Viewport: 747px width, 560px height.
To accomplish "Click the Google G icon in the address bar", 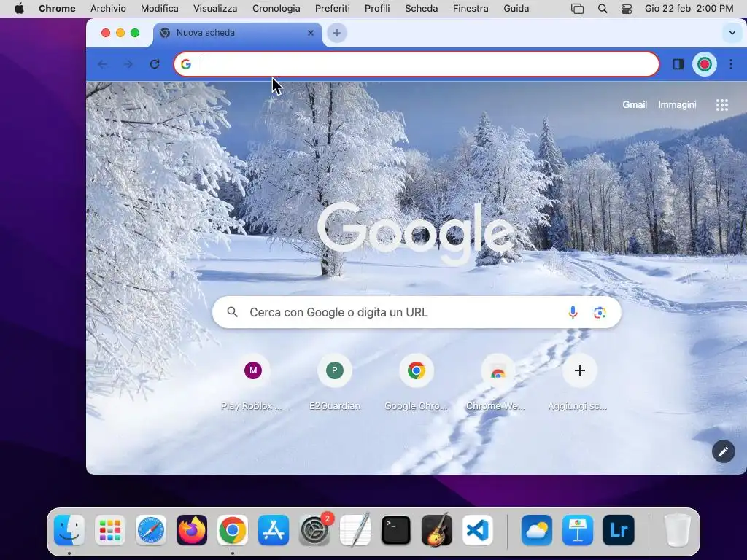I will (186, 64).
